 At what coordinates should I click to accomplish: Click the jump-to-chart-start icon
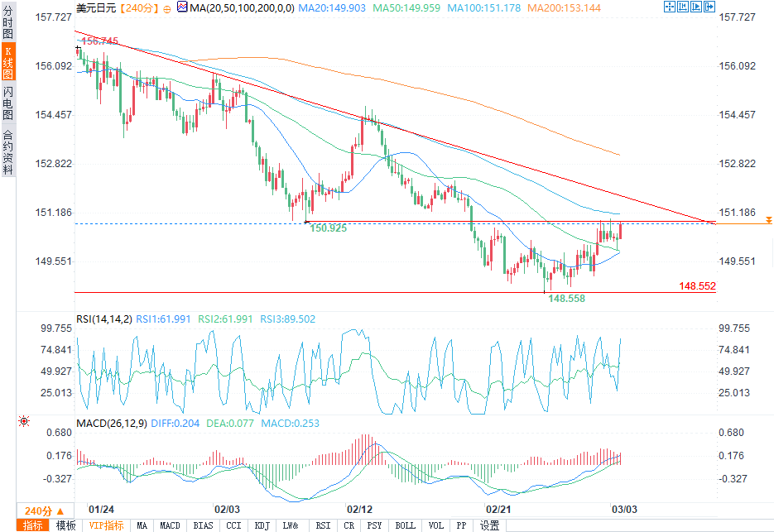click(683, 7)
